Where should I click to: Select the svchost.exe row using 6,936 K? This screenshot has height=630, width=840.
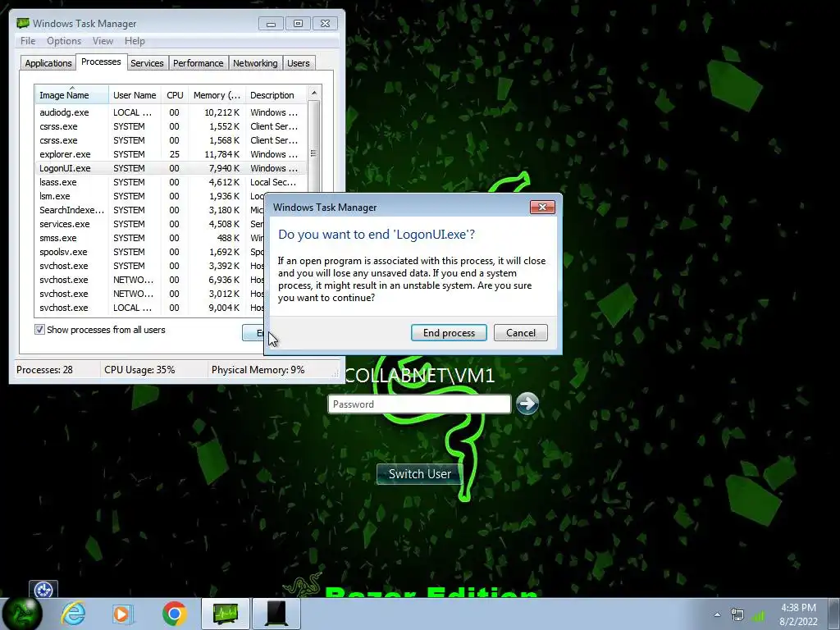click(x=149, y=280)
